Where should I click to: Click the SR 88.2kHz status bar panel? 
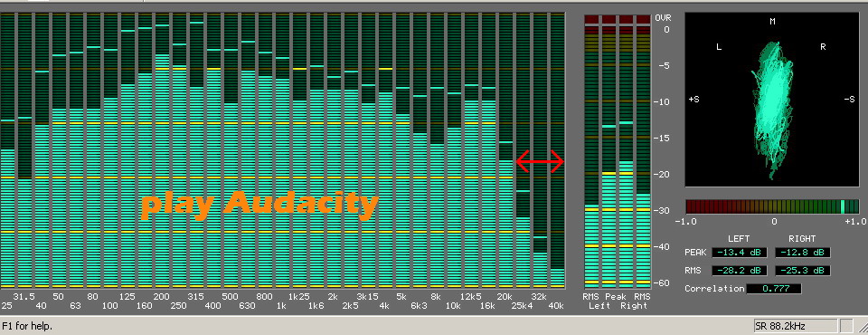click(796, 326)
